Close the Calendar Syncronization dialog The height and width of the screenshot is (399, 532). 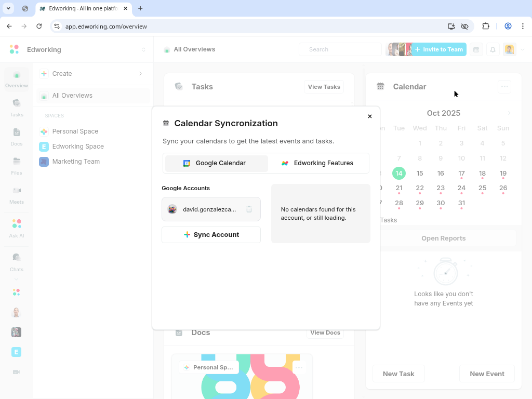(x=370, y=116)
